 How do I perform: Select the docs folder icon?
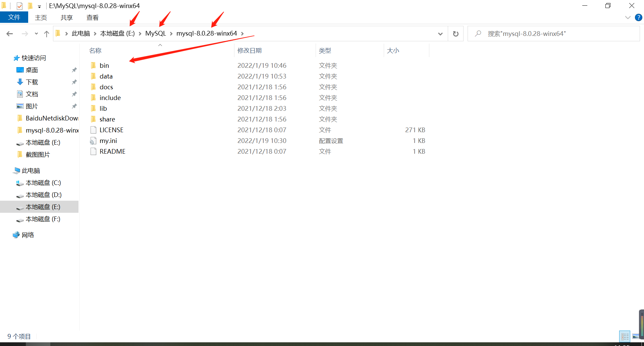point(93,87)
